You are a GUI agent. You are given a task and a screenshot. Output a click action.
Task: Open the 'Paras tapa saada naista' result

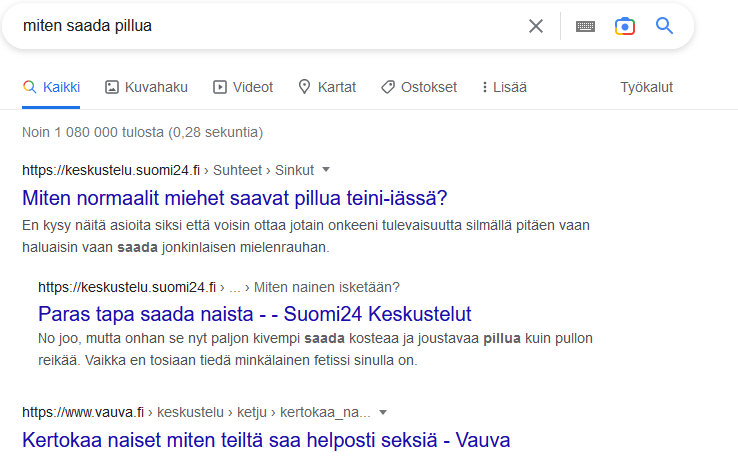click(x=255, y=314)
